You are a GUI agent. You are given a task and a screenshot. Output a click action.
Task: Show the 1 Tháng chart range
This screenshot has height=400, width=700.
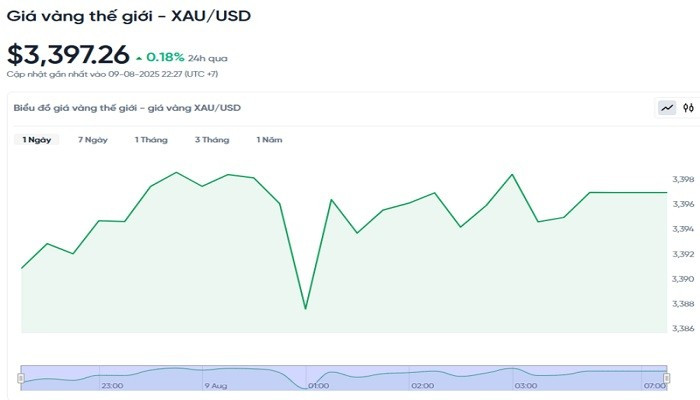(x=151, y=140)
